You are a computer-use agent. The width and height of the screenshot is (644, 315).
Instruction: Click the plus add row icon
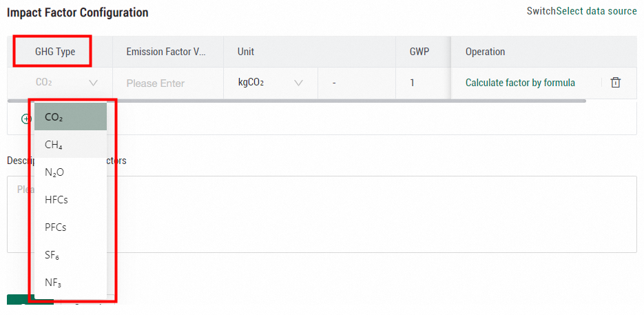(x=26, y=119)
